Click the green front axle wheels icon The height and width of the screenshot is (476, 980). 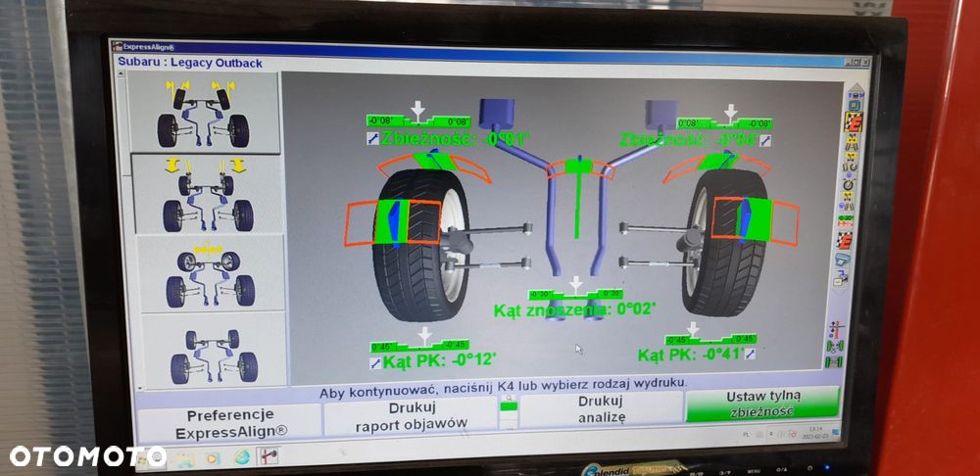point(835,346)
